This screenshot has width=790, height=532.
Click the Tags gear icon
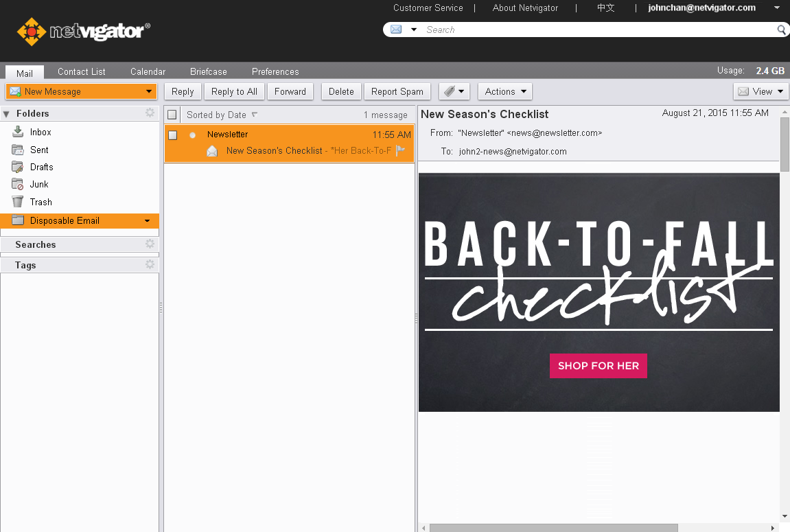(150, 265)
